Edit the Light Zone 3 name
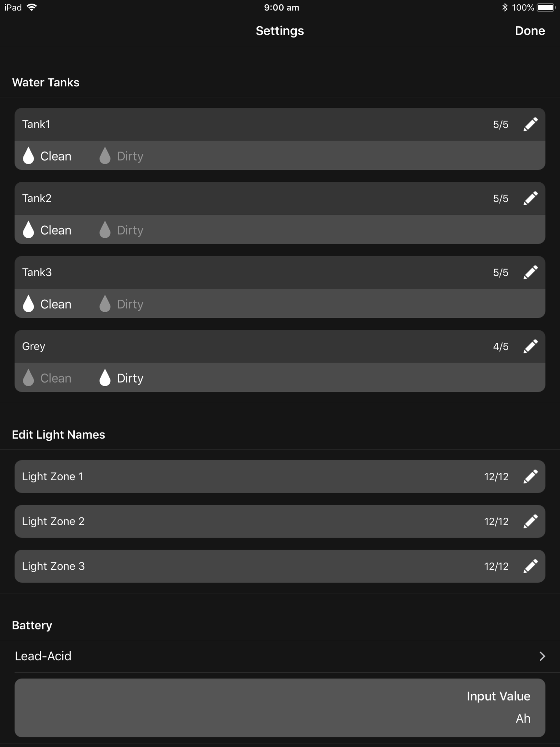Viewport: 560px width, 747px height. 530,566
